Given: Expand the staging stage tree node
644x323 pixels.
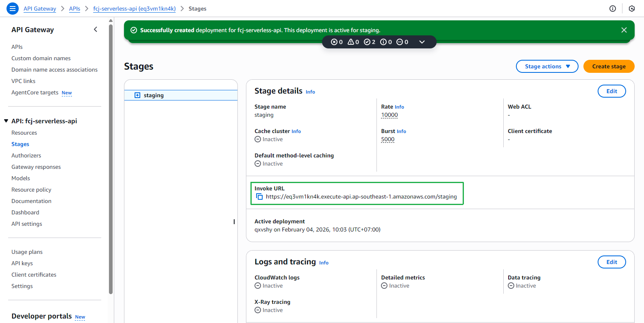Looking at the screenshot, I should [137, 95].
